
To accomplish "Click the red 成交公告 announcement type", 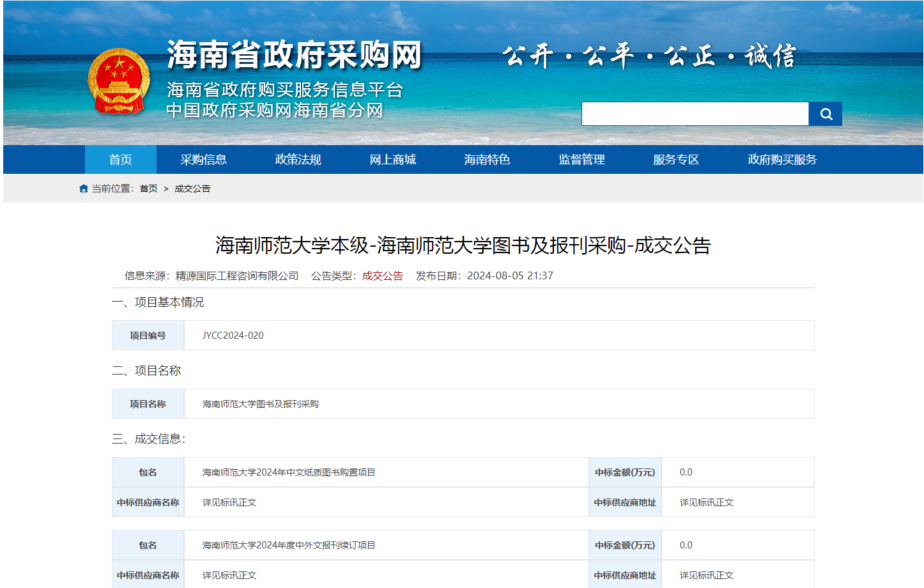I will tap(383, 275).
